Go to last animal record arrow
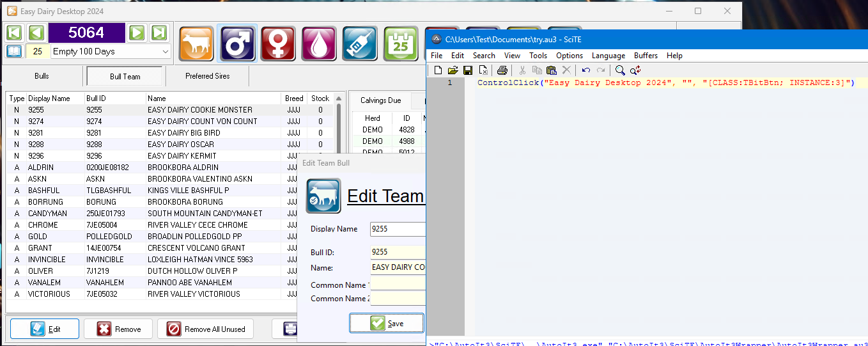Viewport: 868px width, 346px height. pos(159,33)
